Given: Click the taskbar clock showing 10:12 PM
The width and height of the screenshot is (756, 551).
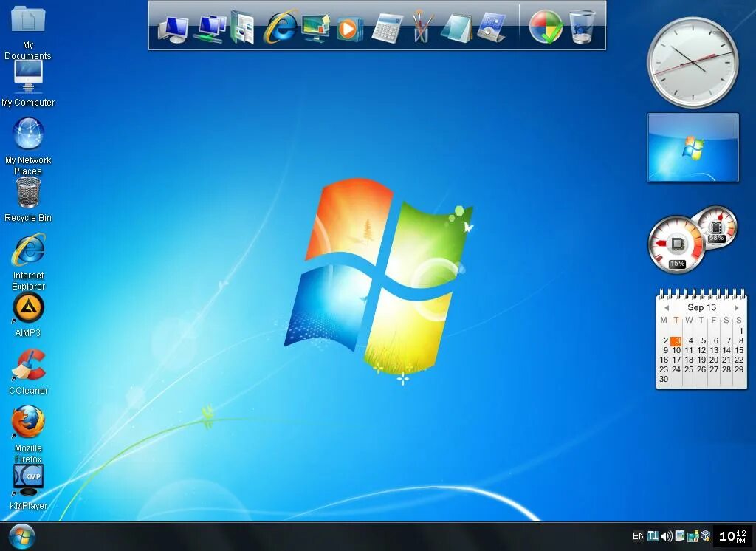Looking at the screenshot, I should tap(733, 536).
